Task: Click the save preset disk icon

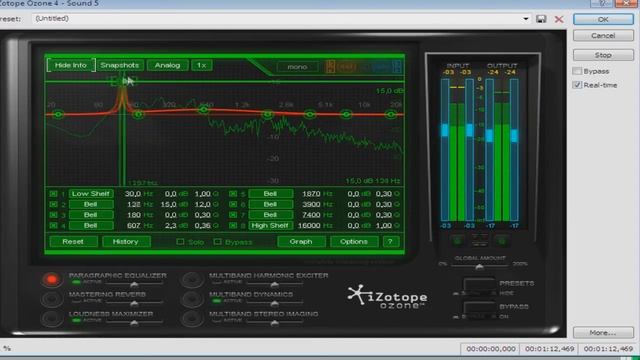Action: click(541, 19)
